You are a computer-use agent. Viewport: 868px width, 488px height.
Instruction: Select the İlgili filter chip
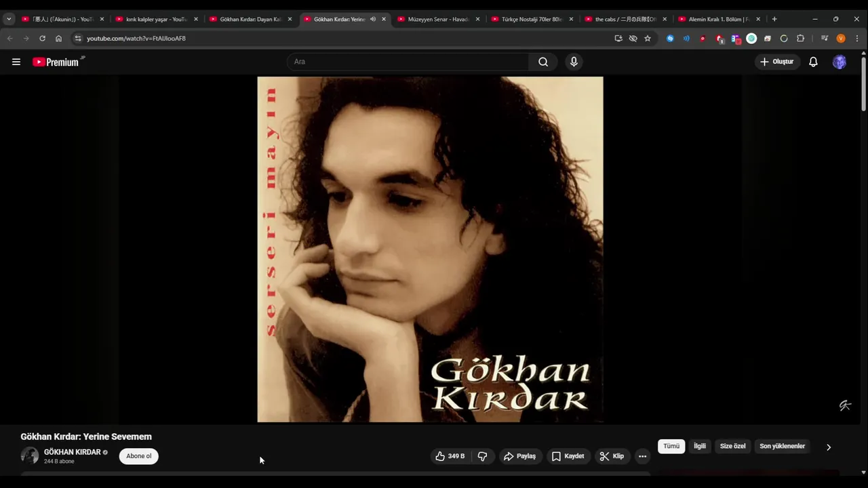pyautogui.click(x=700, y=446)
